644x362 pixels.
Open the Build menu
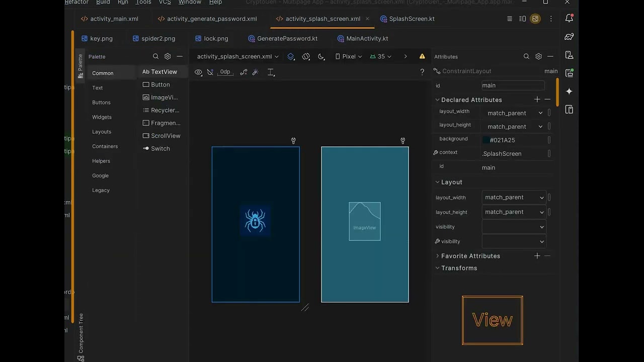click(x=103, y=3)
